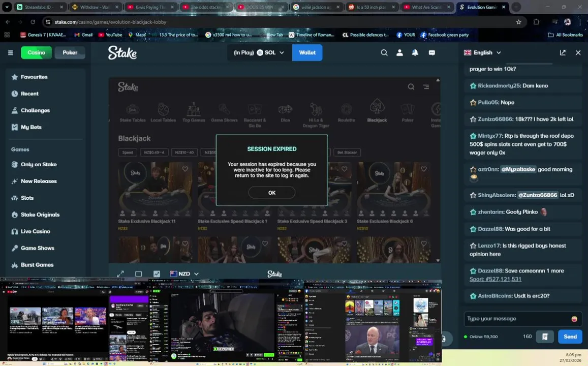Open the emoji picker in chat
Image resolution: width=588 pixels, height=366 pixels.
point(574,319)
